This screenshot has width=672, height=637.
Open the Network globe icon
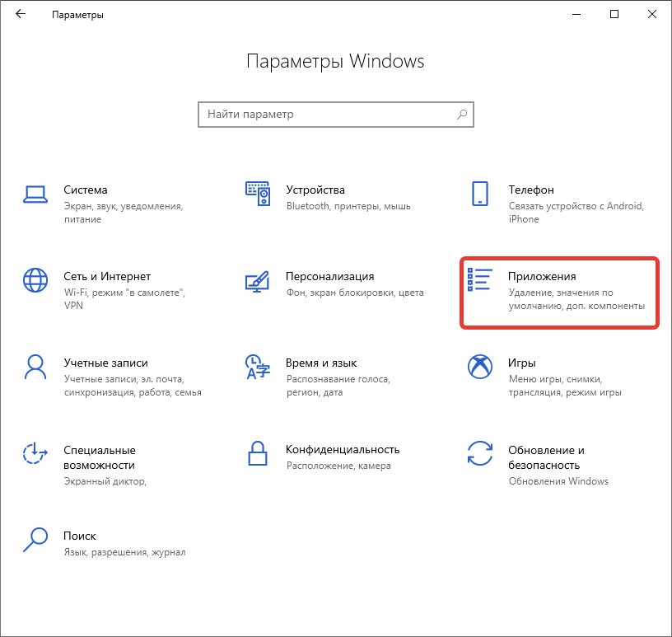pyautogui.click(x=35, y=280)
